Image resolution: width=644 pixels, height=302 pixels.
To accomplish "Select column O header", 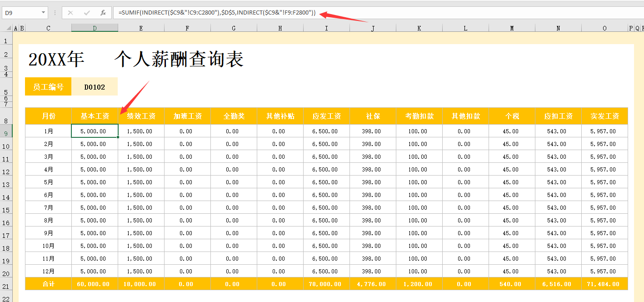I will click(x=604, y=28).
